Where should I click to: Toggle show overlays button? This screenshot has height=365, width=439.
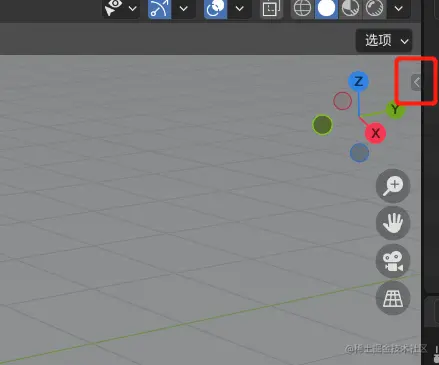tap(215, 8)
